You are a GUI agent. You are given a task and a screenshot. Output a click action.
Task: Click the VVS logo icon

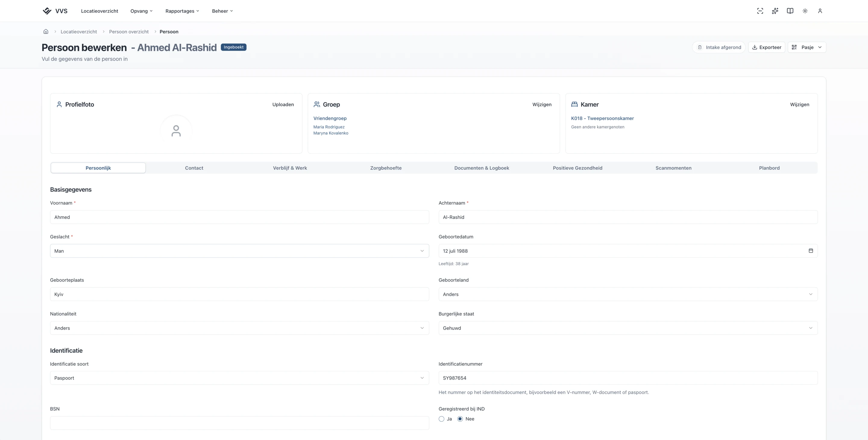point(47,11)
